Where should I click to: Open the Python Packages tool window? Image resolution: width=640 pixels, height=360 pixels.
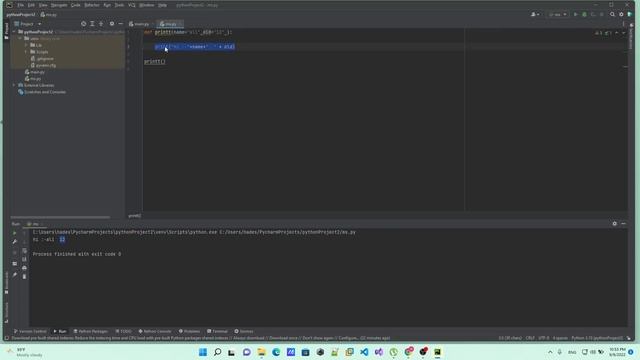pyautogui.click(x=91, y=331)
